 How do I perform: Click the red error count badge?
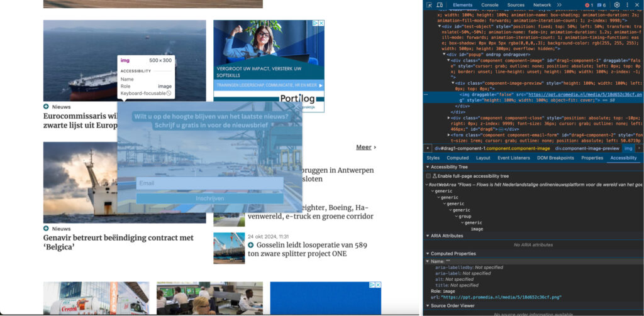pos(589,5)
